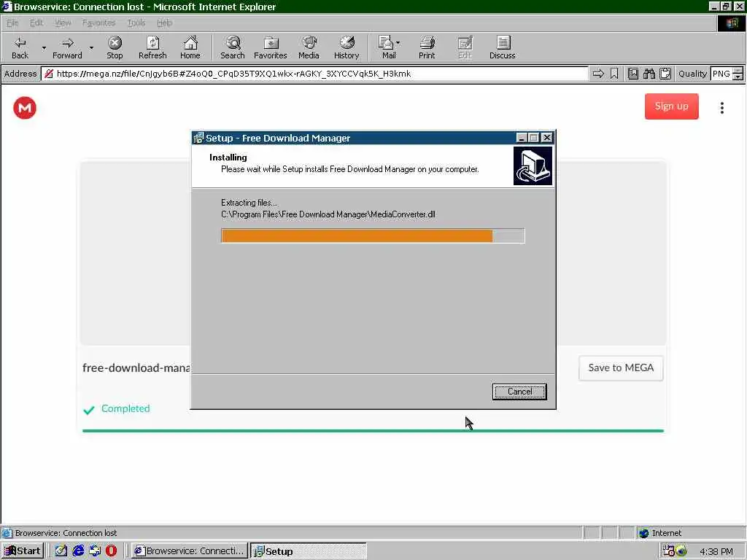Click the Save to MEGA button
Image resolution: width=747 pixels, height=560 pixels.
coord(621,367)
